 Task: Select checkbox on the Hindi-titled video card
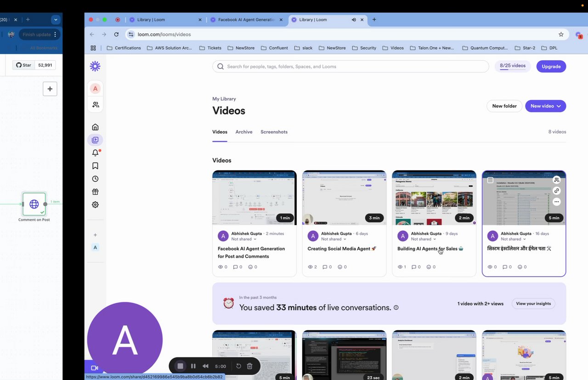point(490,180)
